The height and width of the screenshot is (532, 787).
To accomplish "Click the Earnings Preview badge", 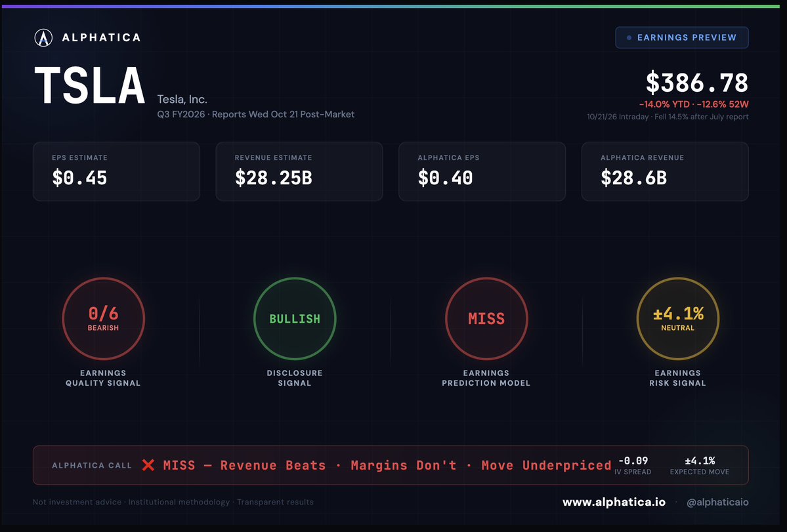I will pyautogui.click(x=681, y=37).
